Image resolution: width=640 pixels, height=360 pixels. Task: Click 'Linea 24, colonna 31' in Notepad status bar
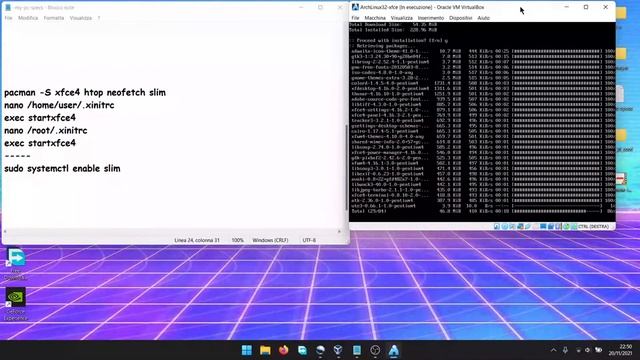pos(197,240)
